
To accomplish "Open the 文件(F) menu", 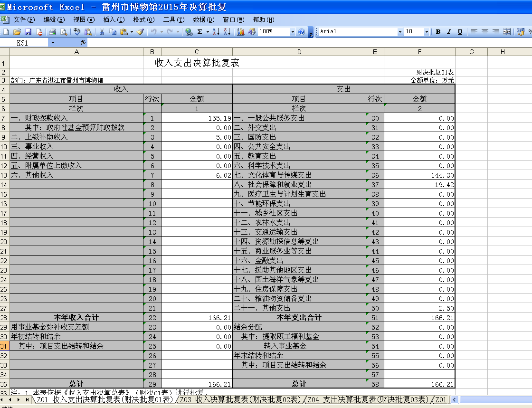I will pos(24,19).
